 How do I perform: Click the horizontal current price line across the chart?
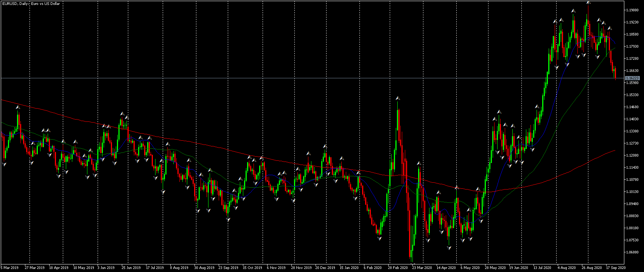(x=312, y=78)
